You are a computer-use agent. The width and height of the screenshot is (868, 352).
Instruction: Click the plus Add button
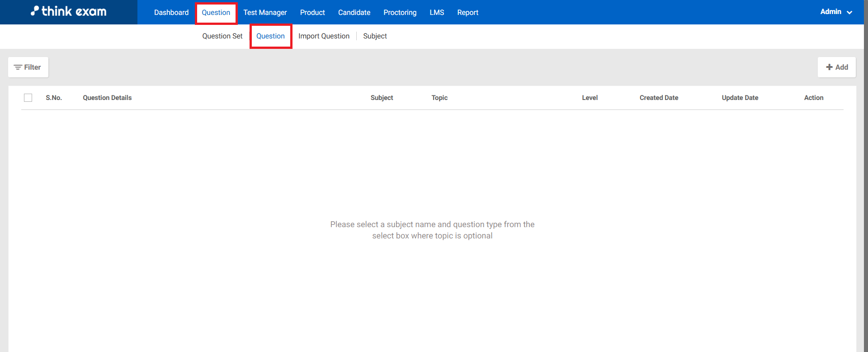(836, 67)
